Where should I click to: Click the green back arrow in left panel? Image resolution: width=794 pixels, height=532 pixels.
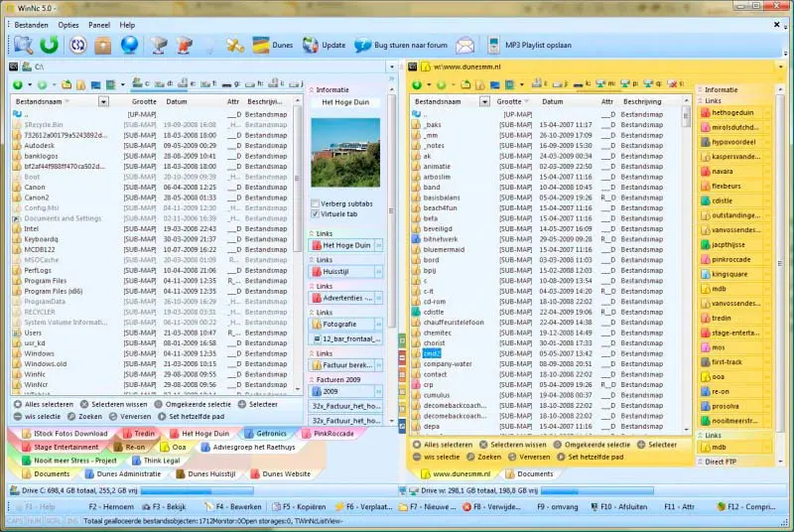[18, 84]
